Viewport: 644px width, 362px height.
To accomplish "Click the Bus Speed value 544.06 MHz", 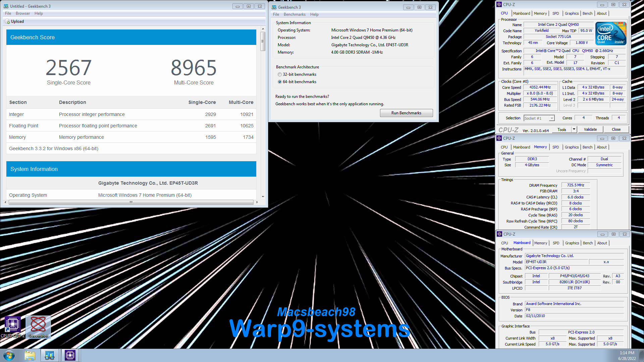I will pyautogui.click(x=540, y=99).
